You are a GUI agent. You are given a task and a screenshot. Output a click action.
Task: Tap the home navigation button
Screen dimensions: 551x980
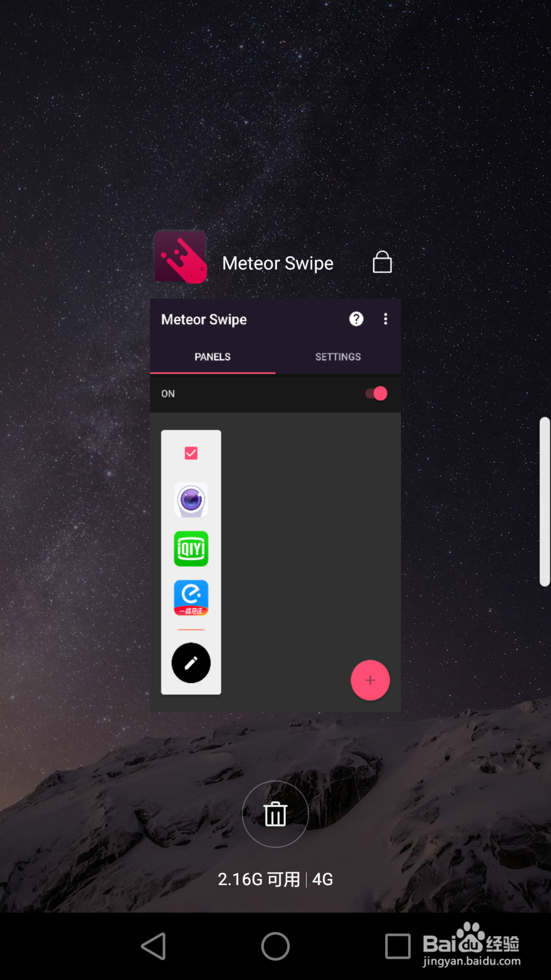(x=275, y=946)
